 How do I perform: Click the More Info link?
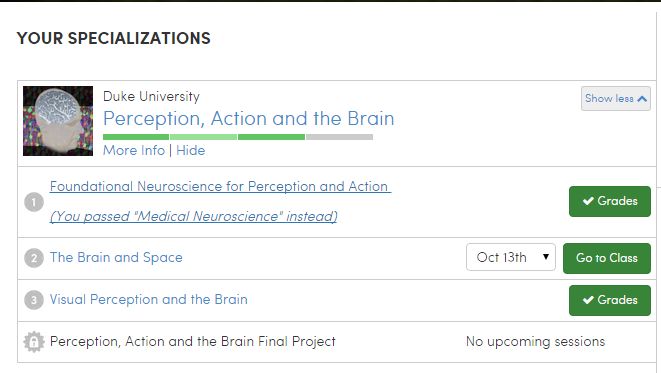[x=134, y=150]
